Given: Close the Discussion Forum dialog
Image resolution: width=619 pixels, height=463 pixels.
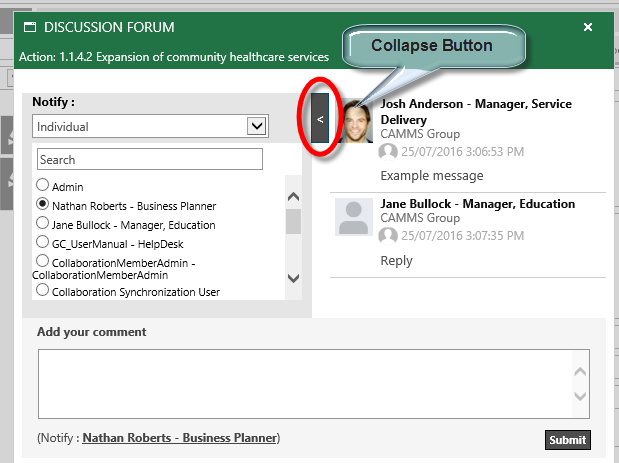Looking at the screenshot, I should click(588, 27).
